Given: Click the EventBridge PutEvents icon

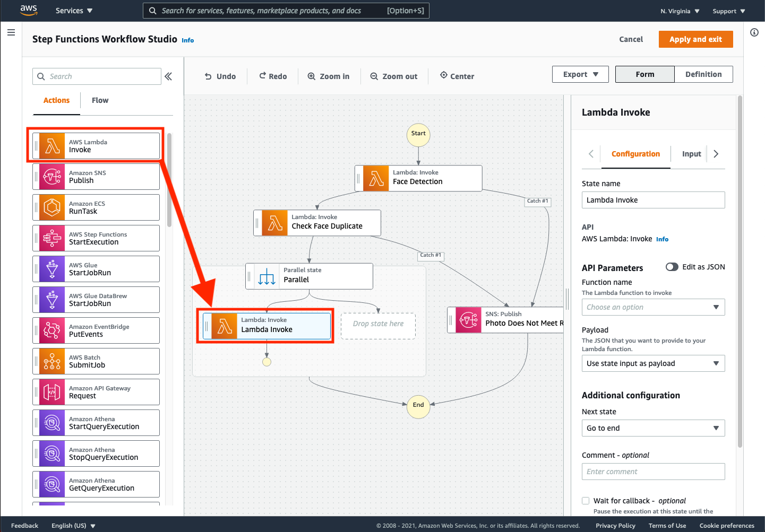Looking at the screenshot, I should (x=52, y=330).
